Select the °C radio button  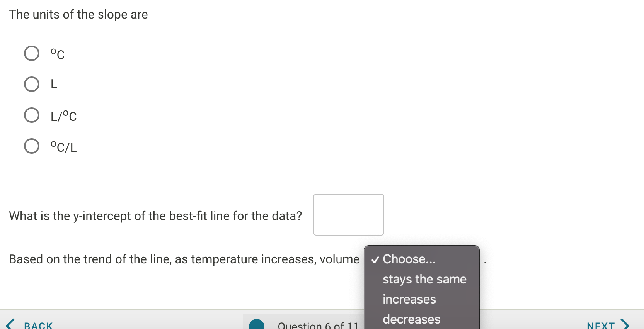[32, 53]
